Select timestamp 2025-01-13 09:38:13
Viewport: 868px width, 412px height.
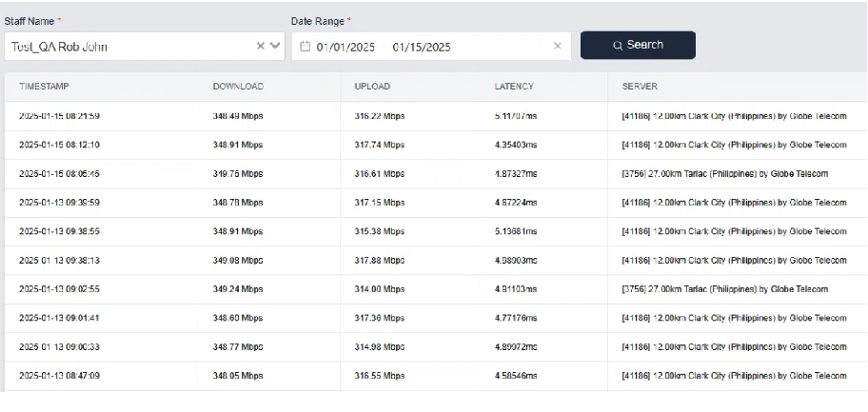click(x=59, y=261)
